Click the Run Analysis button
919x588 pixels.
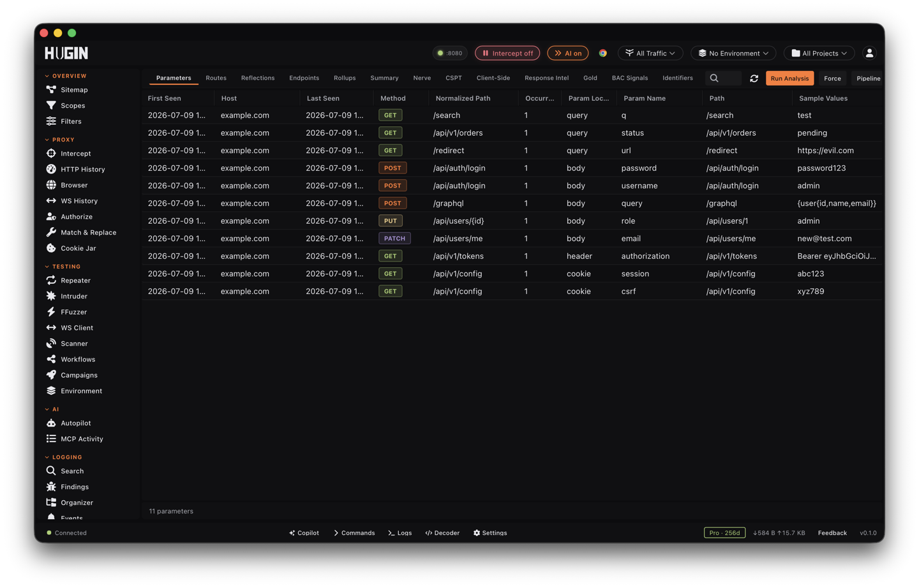[789, 78]
